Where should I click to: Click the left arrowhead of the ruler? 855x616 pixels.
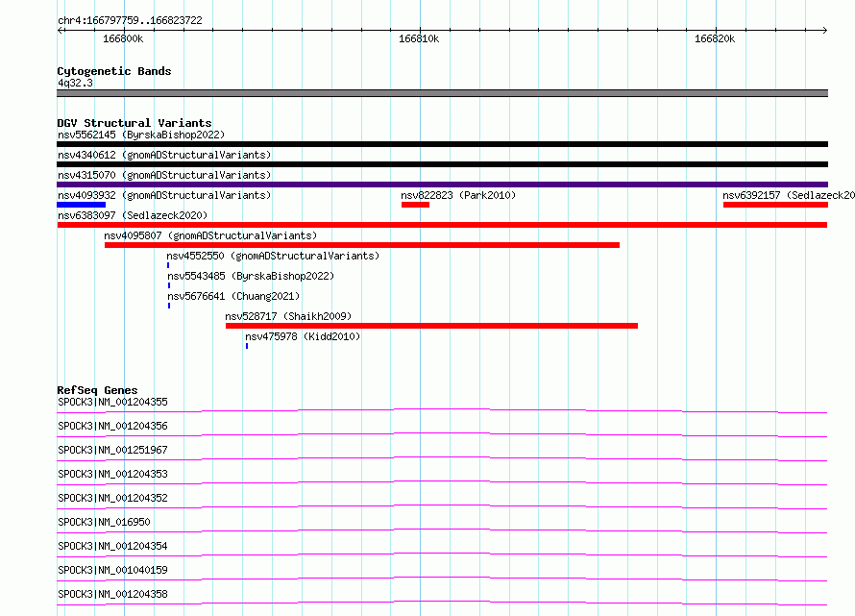(60, 31)
